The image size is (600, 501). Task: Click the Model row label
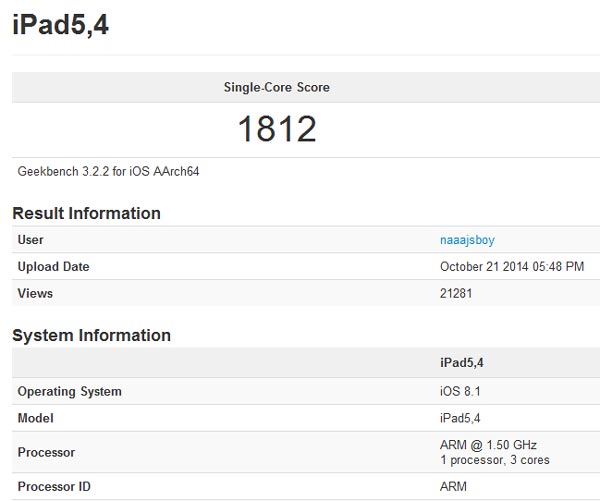click(36, 419)
